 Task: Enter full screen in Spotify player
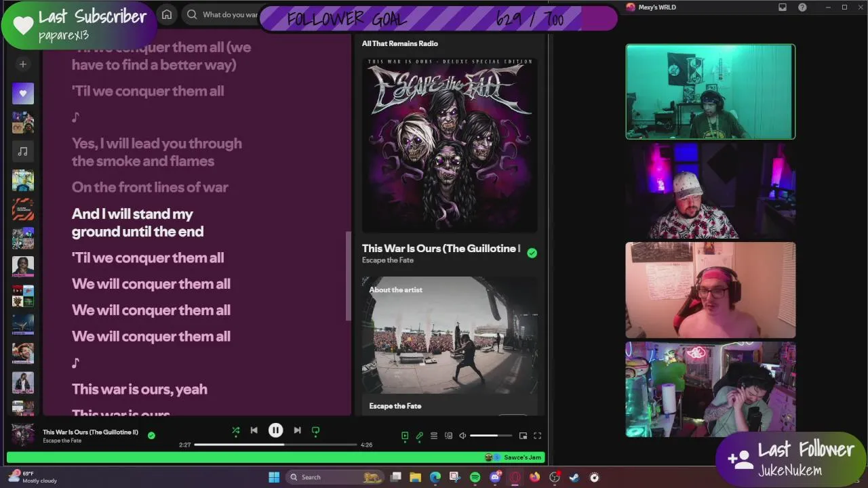point(537,436)
